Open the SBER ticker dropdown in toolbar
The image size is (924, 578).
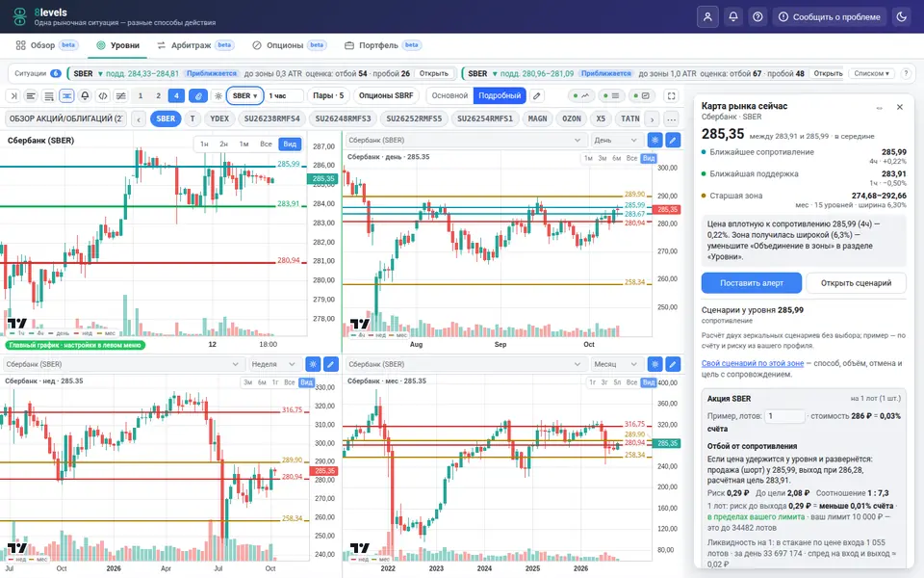coord(244,95)
